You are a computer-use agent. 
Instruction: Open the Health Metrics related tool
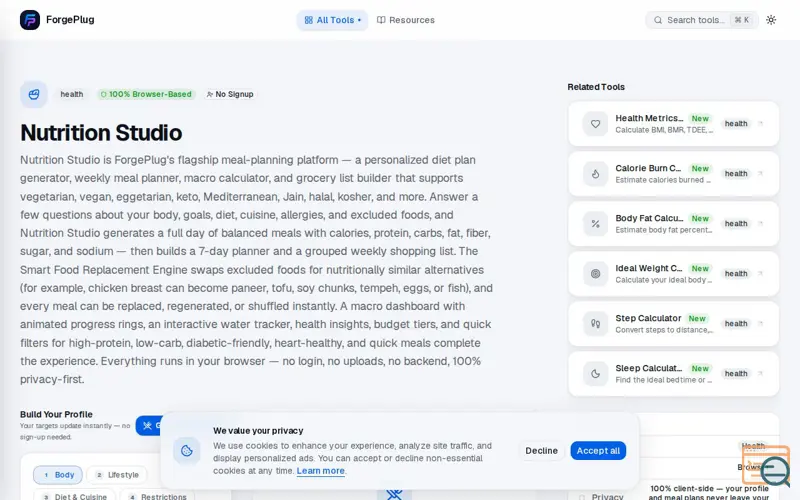pos(673,124)
